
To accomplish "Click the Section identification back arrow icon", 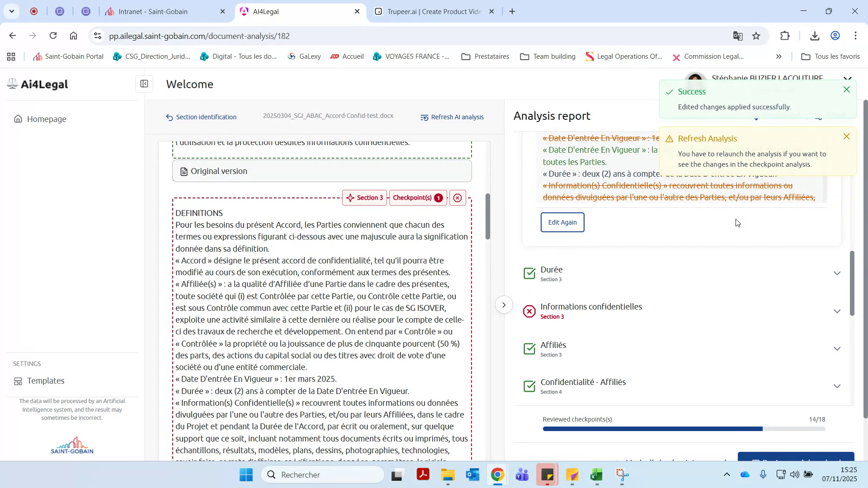I will [169, 117].
